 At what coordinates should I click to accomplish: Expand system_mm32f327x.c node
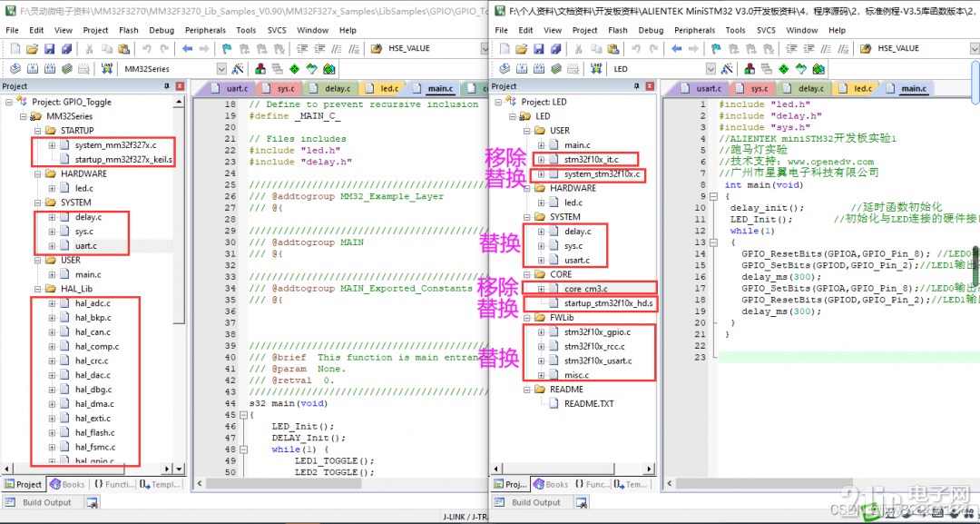[x=51, y=144]
